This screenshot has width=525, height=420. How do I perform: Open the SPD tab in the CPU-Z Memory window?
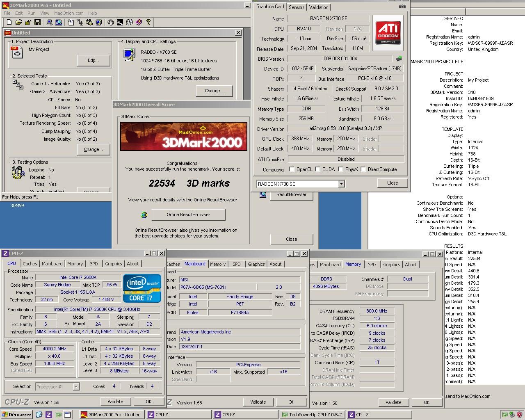coord(372,265)
